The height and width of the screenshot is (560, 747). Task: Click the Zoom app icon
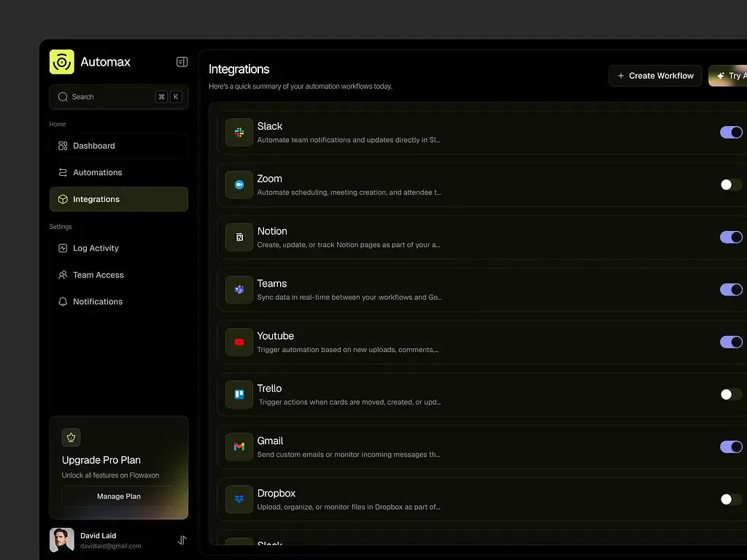point(239,184)
